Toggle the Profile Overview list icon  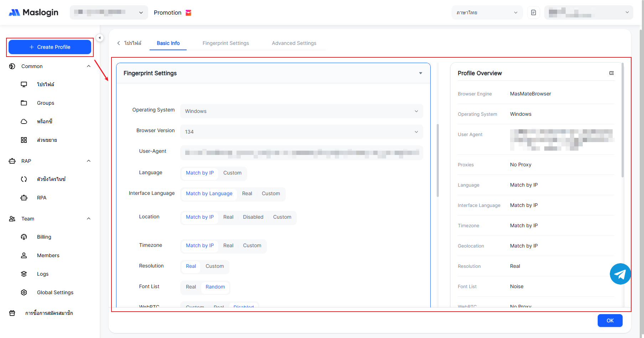[611, 73]
